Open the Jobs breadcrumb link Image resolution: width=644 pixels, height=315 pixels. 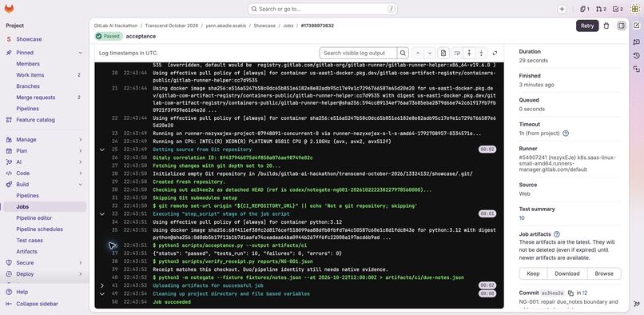(288, 26)
